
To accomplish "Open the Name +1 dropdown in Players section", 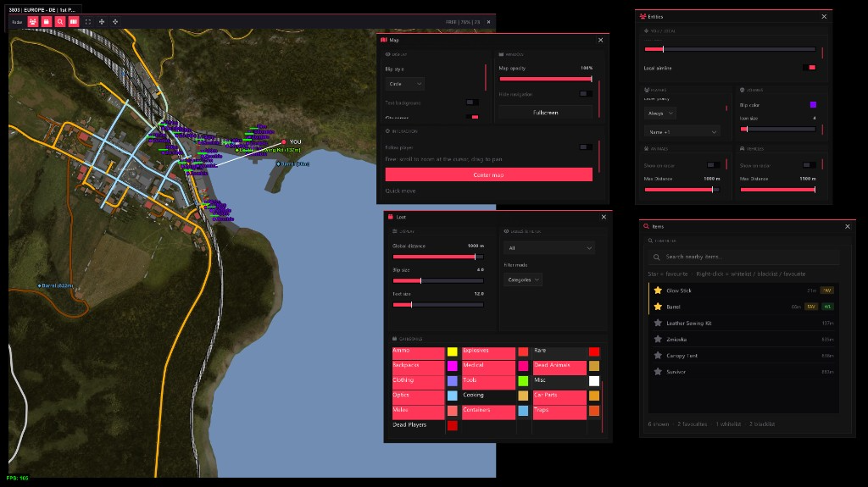I will 682,132.
